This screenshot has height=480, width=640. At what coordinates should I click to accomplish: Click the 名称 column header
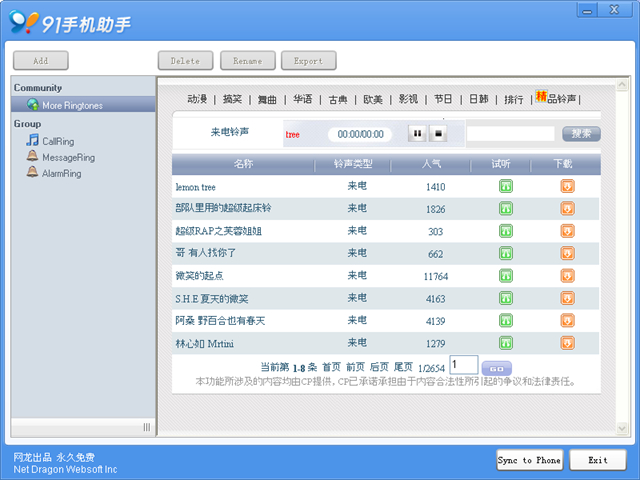pyautogui.click(x=244, y=164)
